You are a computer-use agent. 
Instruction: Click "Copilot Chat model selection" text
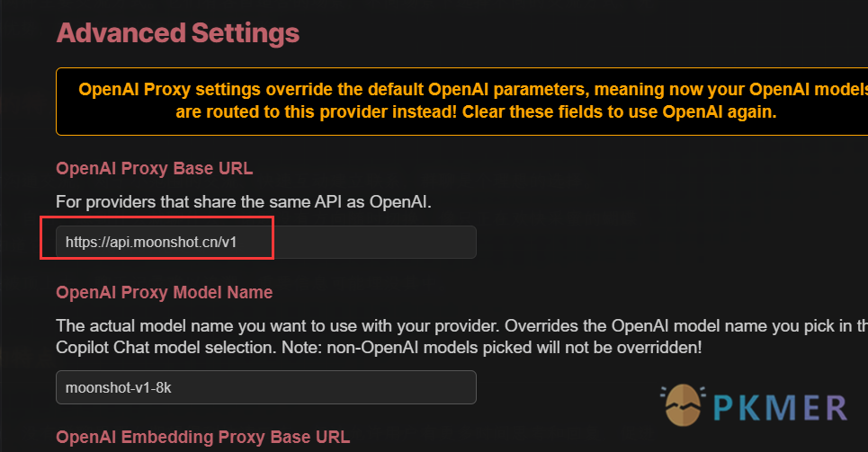[166, 348]
